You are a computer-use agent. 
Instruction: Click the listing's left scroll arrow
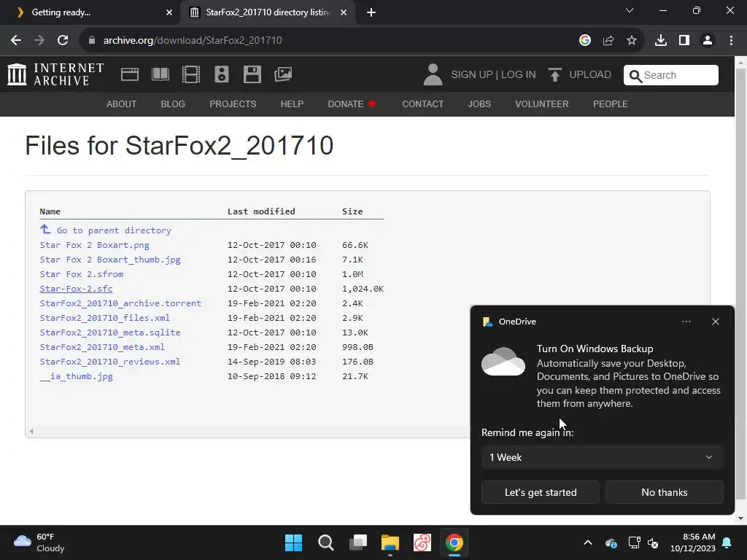[x=31, y=432]
